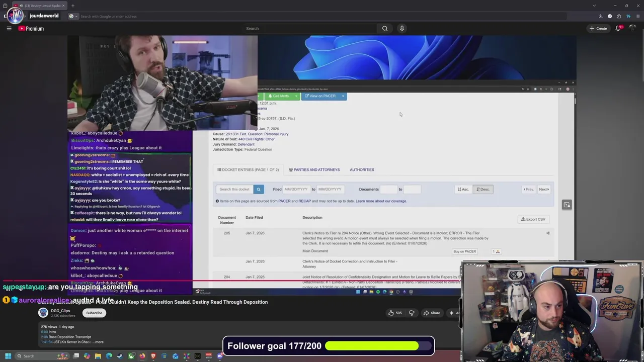644x362 pixels.
Task: Open Learn more about our coverage link
Action: pos(381,201)
